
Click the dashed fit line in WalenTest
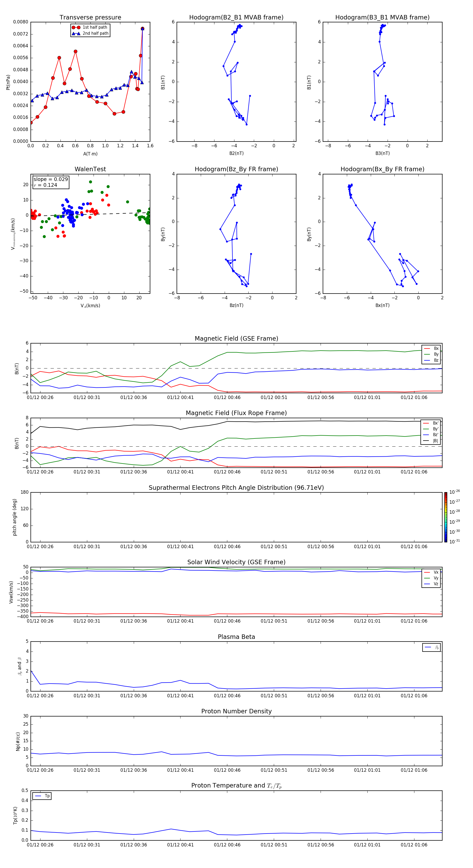click(90, 214)
